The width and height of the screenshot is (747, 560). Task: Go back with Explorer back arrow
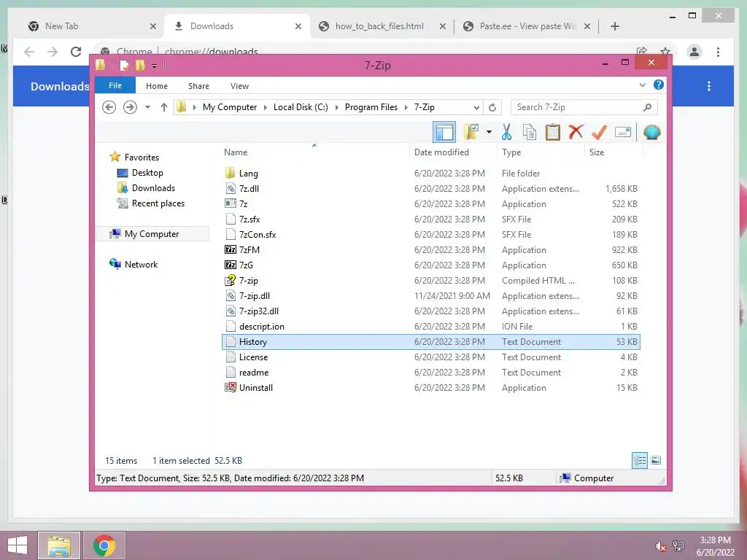point(109,107)
